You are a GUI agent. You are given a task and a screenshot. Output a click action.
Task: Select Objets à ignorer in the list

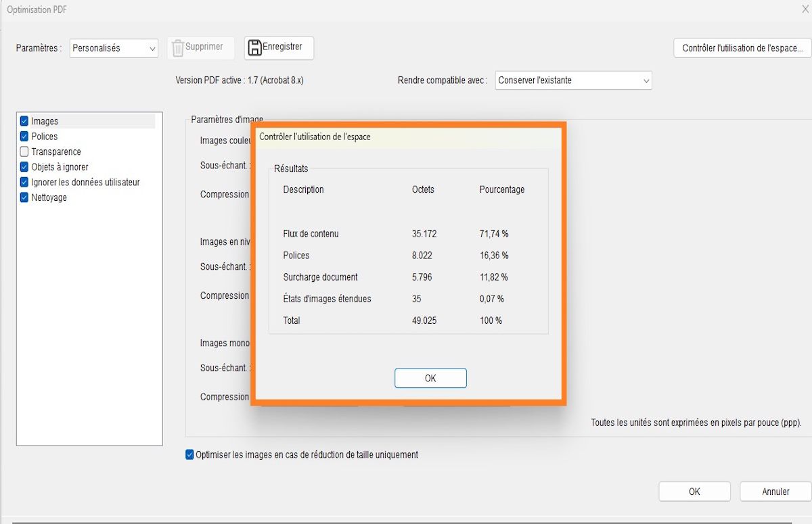point(61,166)
